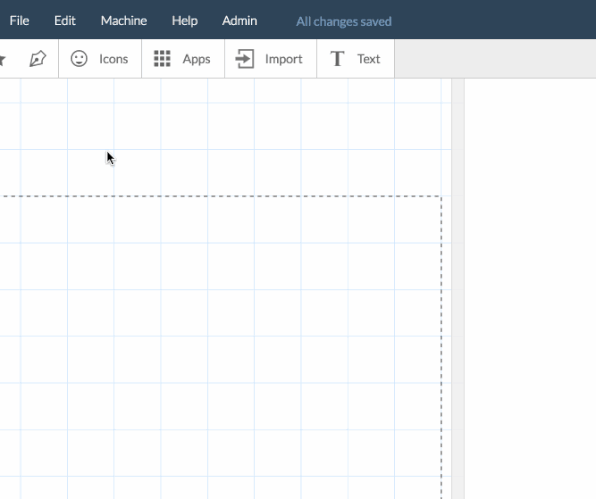Click the Text toolbar label
Image resolution: width=596 pixels, height=499 pixels.
(368, 59)
